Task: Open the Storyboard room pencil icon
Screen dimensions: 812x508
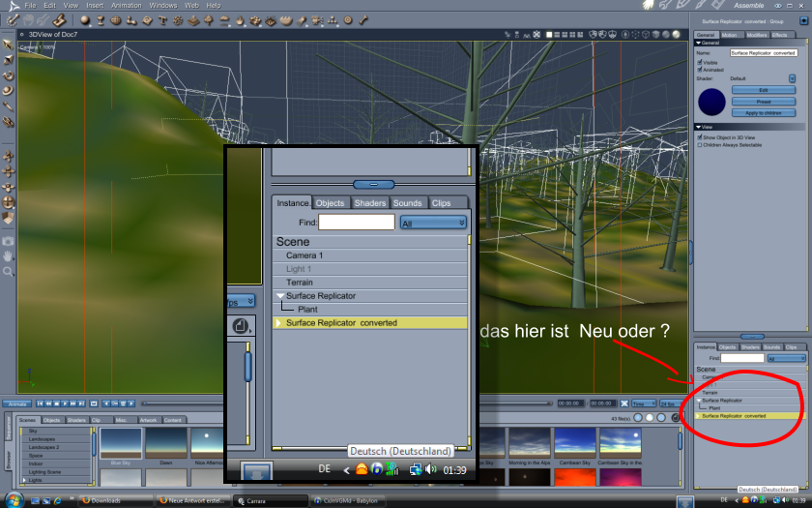Action: pos(682,5)
